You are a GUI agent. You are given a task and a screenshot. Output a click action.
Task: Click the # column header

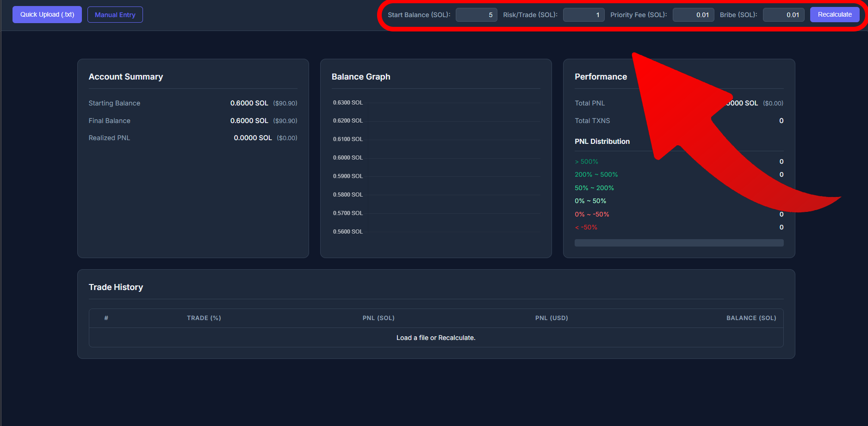(106, 318)
